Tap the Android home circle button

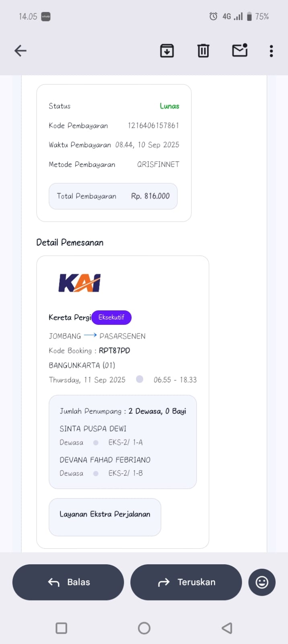pyautogui.click(x=144, y=628)
